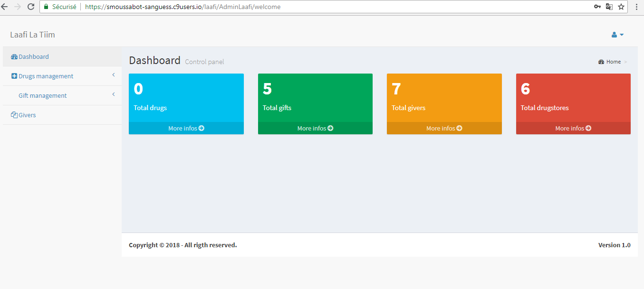Click the Dashboard gauge icon in sidebar

14,56
